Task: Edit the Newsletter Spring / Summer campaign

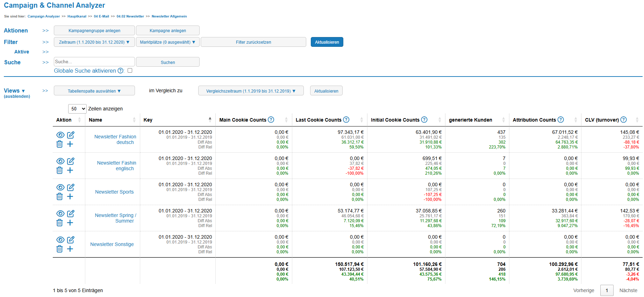Action: pyautogui.click(x=71, y=213)
